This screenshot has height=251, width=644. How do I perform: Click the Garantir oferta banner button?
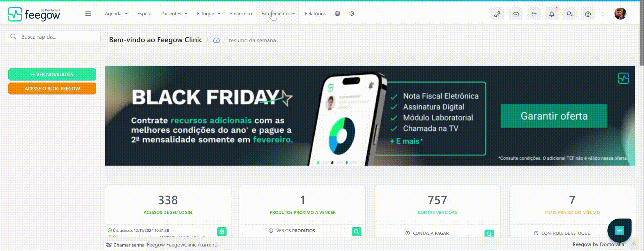point(554,116)
